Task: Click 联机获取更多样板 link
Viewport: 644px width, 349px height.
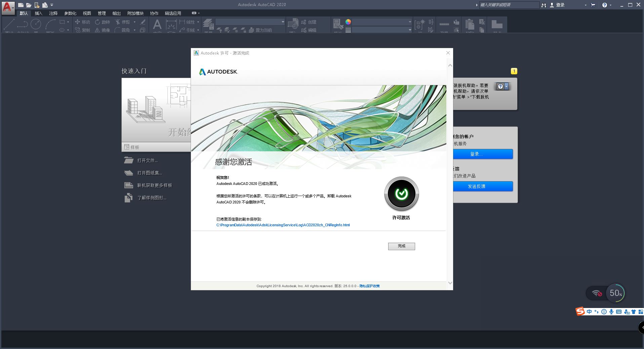Action: coord(155,185)
